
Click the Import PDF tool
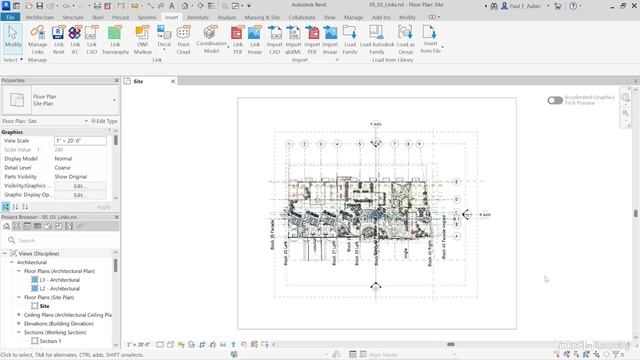(312, 40)
